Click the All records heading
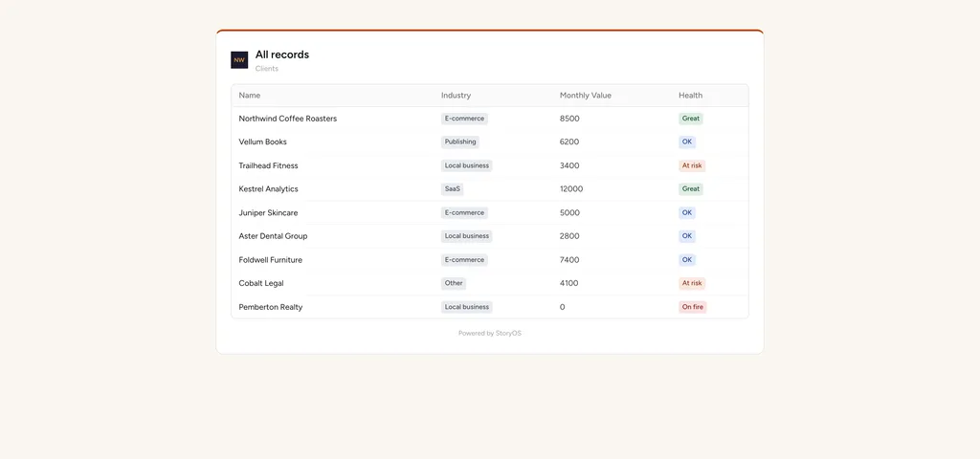980x459 pixels. tap(282, 55)
